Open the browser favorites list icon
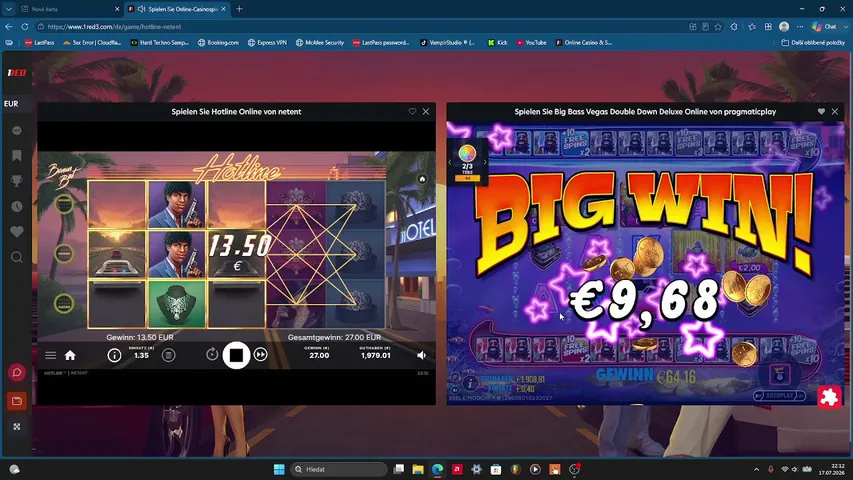 pyautogui.click(x=752, y=27)
